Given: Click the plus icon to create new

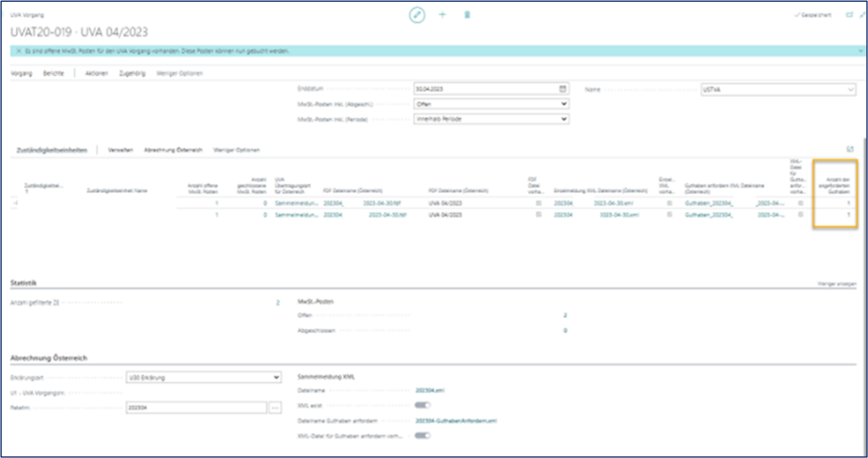Looking at the screenshot, I should (x=442, y=15).
